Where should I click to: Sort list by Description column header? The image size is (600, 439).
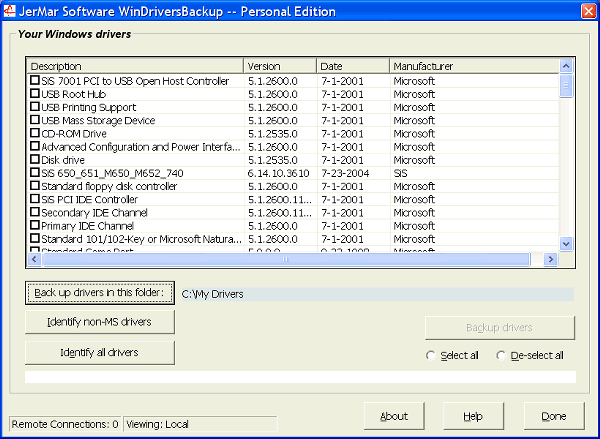point(135,66)
